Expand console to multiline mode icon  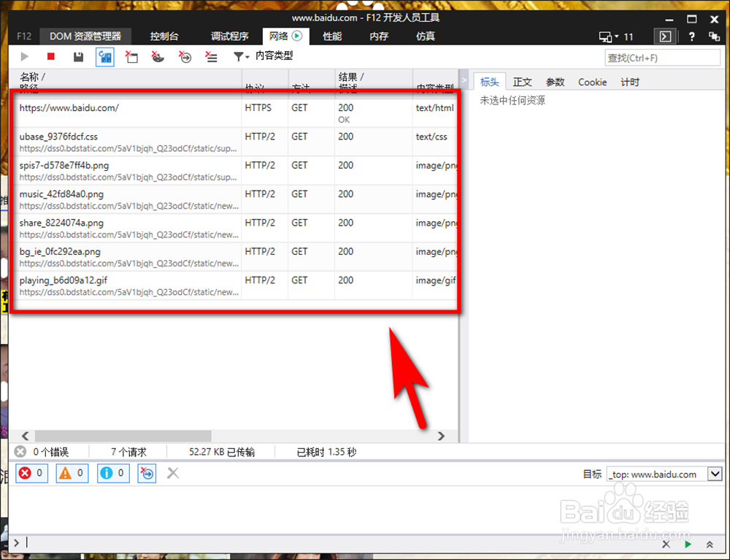tap(710, 544)
